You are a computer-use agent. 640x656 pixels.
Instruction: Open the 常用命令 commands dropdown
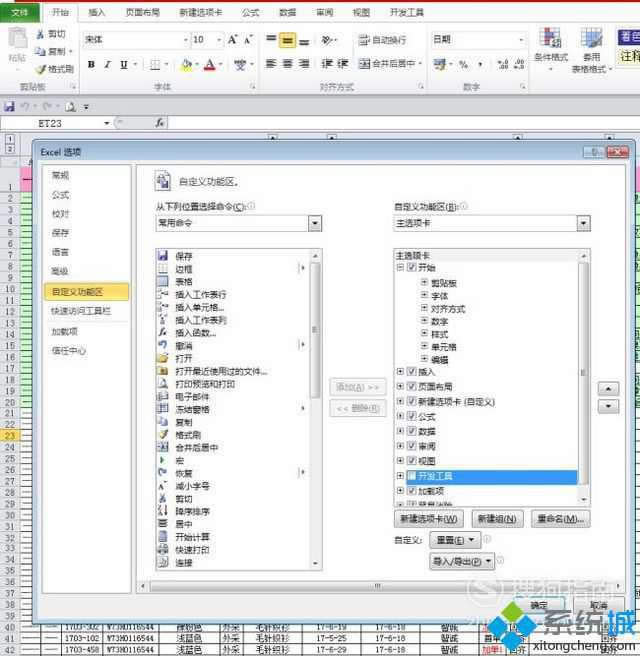pyautogui.click(x=315, y=223)
